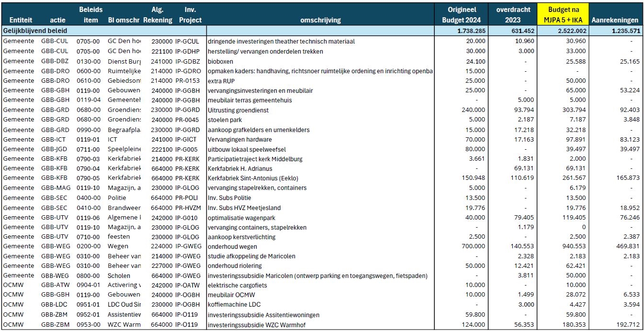The height and width of the screenshot is (331, 644).
Task: Select the "Aanrekeningen" column header
Action: click(615, 20)
